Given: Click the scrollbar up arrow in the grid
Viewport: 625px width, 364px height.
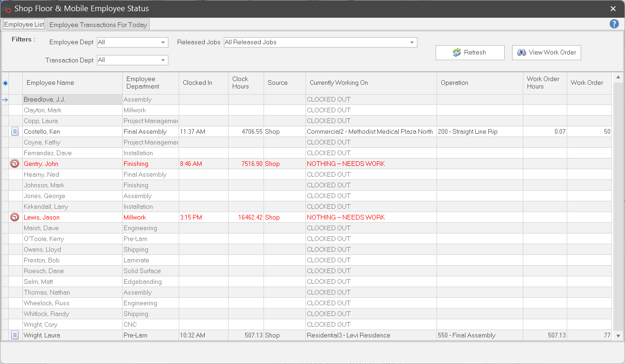Looking at the screenshot, I should (618, 77).
